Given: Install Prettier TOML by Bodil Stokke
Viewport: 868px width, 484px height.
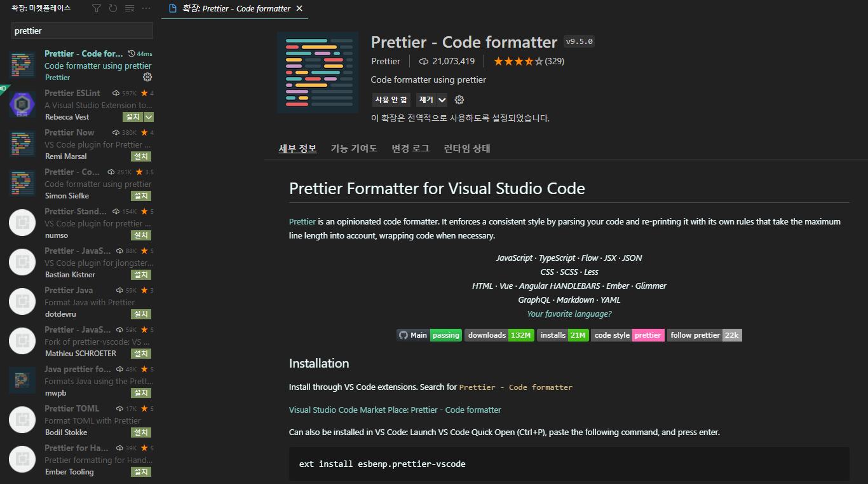Looking at the screenshot, I should click(141, 432).
